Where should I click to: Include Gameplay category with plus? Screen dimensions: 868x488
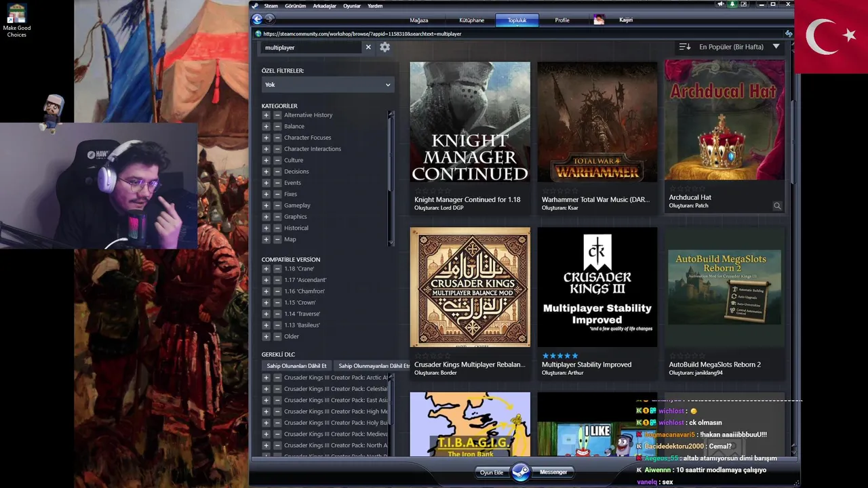[266, 205]
